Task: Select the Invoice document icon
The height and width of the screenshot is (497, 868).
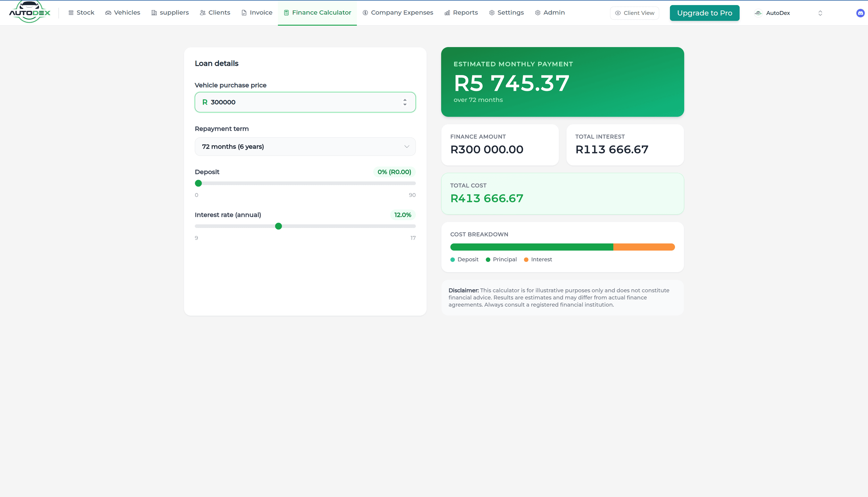Action: pos(244,13)
